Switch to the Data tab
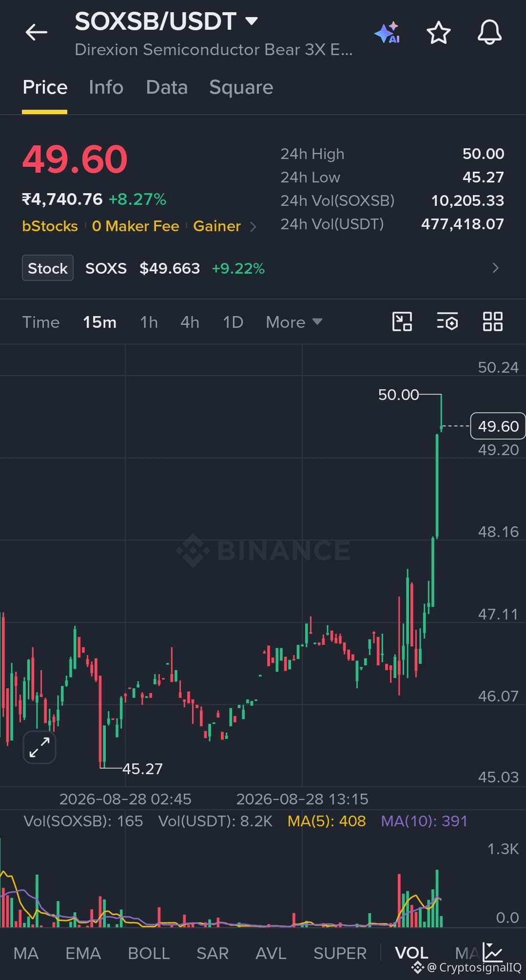This screenshot has height=980, width=526. (167, 87)
